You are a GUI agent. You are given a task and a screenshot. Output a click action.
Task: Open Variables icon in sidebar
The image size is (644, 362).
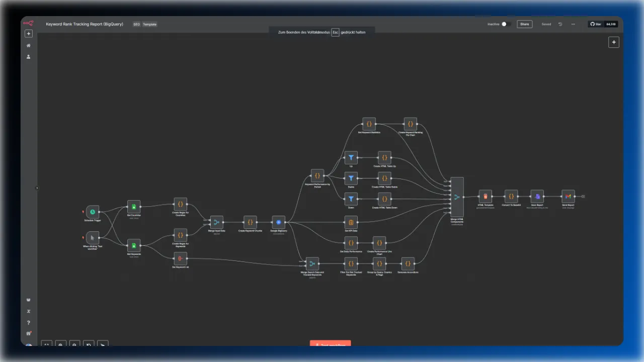pyautogui.click(x=29, y=312)
